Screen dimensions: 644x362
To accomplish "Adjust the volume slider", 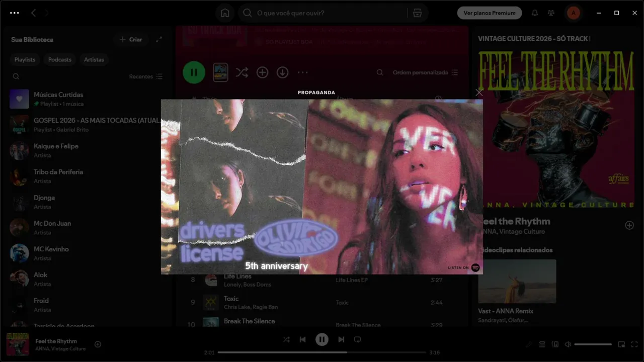I will [x=593, y=344].
